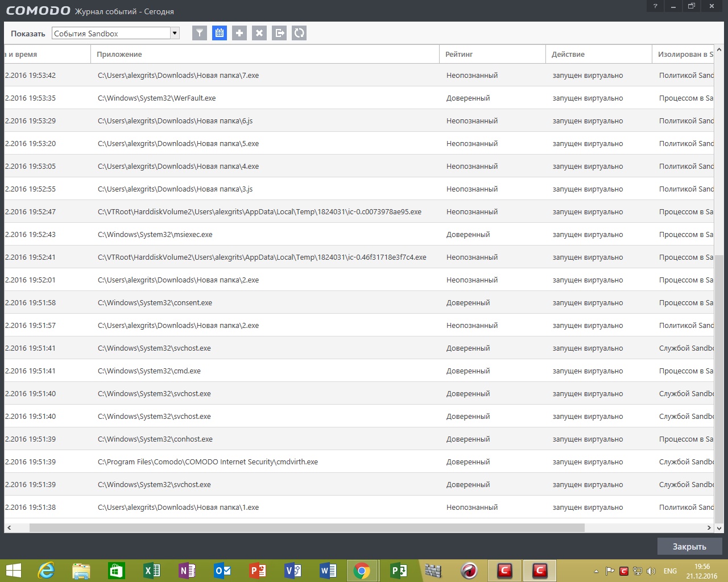
Task: Launch Word from the taskbar
Action: click(328, 570)
